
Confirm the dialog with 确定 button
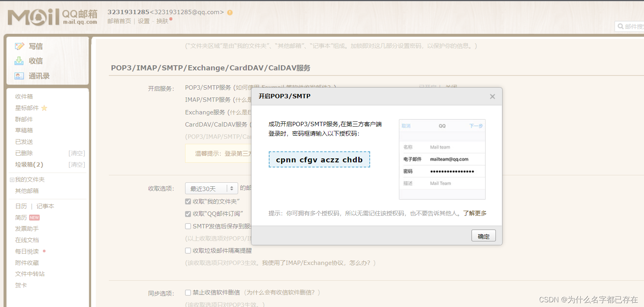483,235
